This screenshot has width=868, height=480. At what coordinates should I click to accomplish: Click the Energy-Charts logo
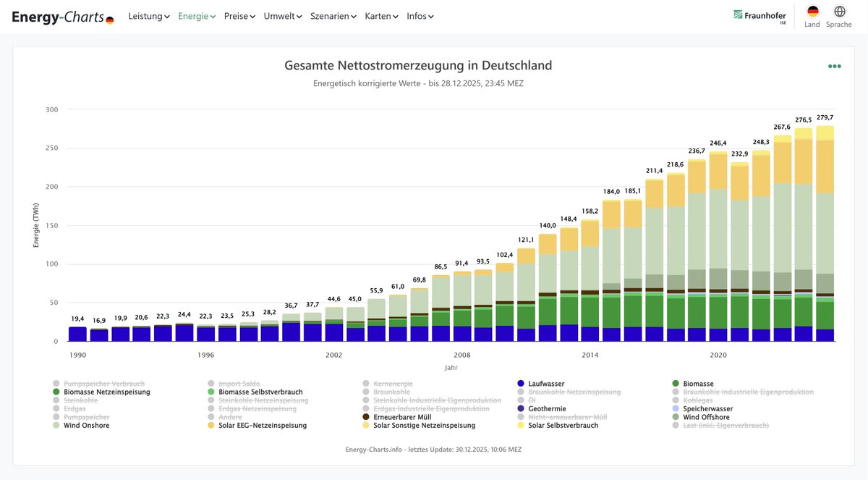(x=57, y=16)
